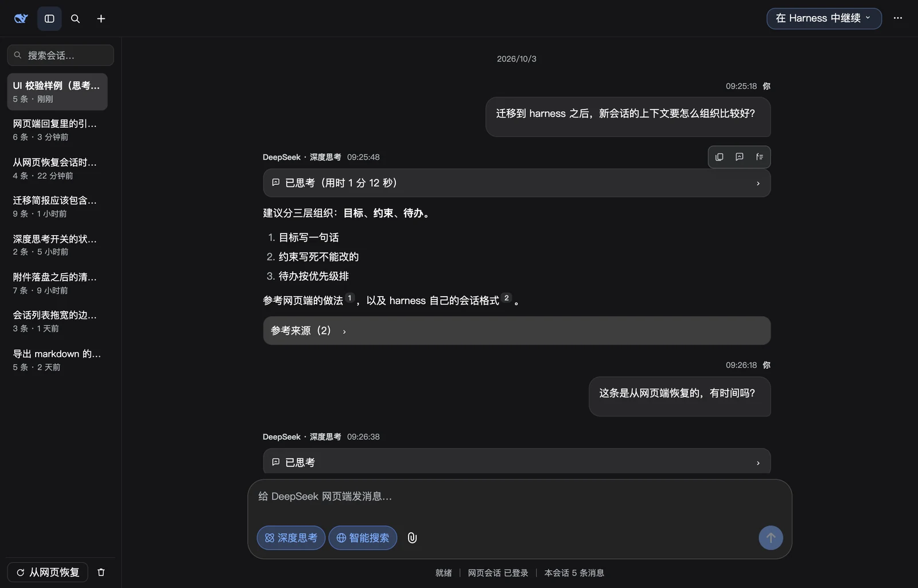The image size is (918, 588).
Task: Start a new chat with plus icon
Action: pyautogui.click(x=101, y=18)
